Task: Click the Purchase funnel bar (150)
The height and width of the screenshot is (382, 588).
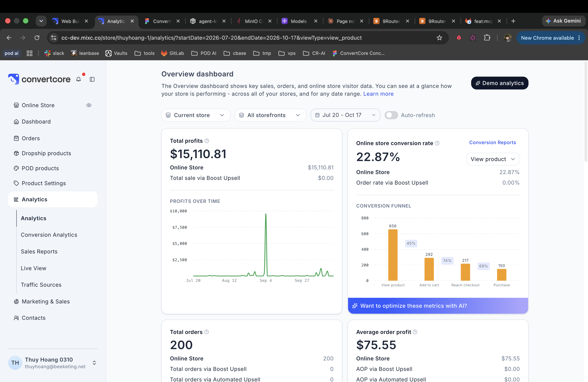Action: [501, 275]
